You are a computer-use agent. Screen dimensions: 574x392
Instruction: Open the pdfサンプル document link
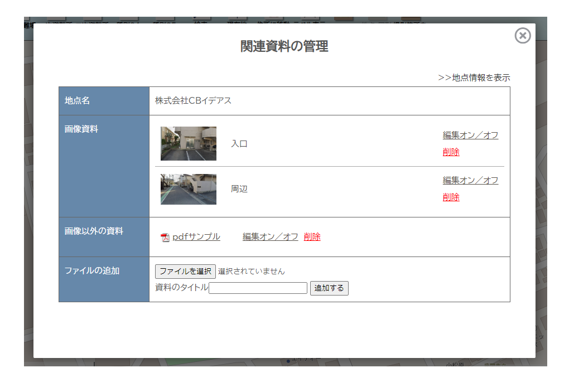coord(196,236)
